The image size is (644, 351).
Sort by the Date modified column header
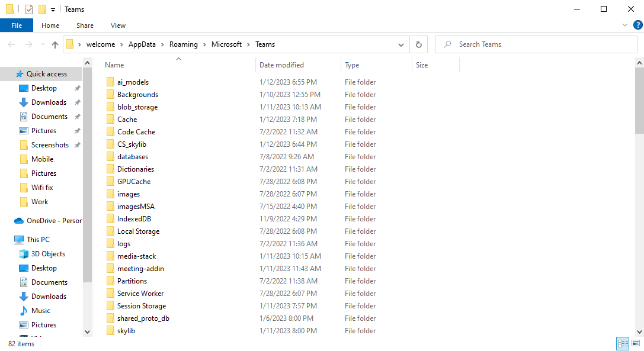tap(281, 65)
